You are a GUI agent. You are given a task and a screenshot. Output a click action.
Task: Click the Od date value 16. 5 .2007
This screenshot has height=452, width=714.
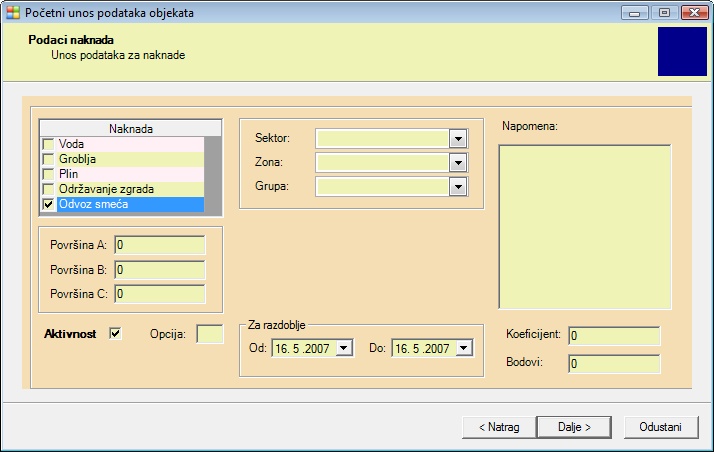coord(302,349)
